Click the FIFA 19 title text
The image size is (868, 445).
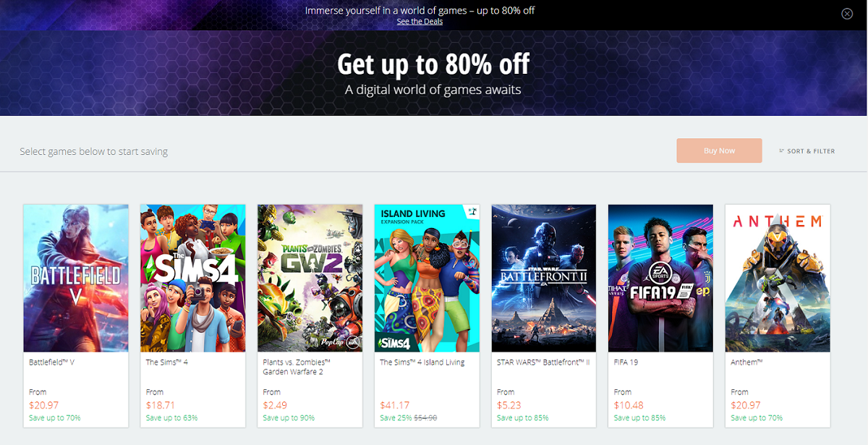(x=626, y=363)
